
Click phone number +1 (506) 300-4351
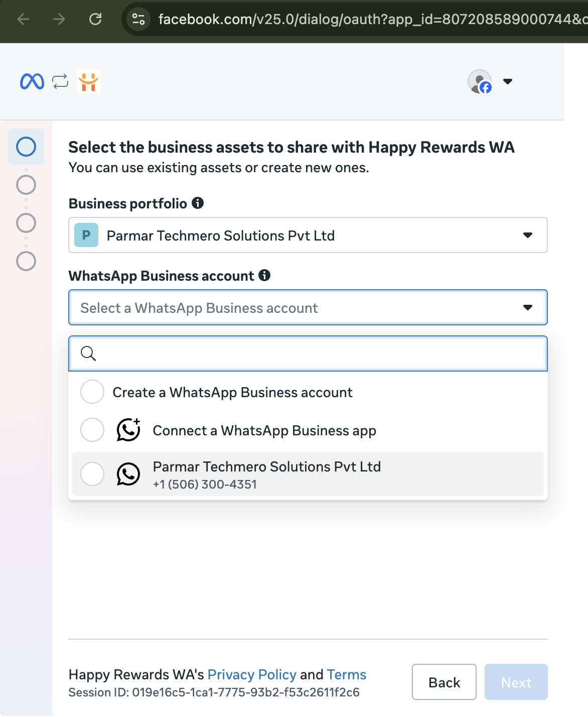(x=205, y=484)
